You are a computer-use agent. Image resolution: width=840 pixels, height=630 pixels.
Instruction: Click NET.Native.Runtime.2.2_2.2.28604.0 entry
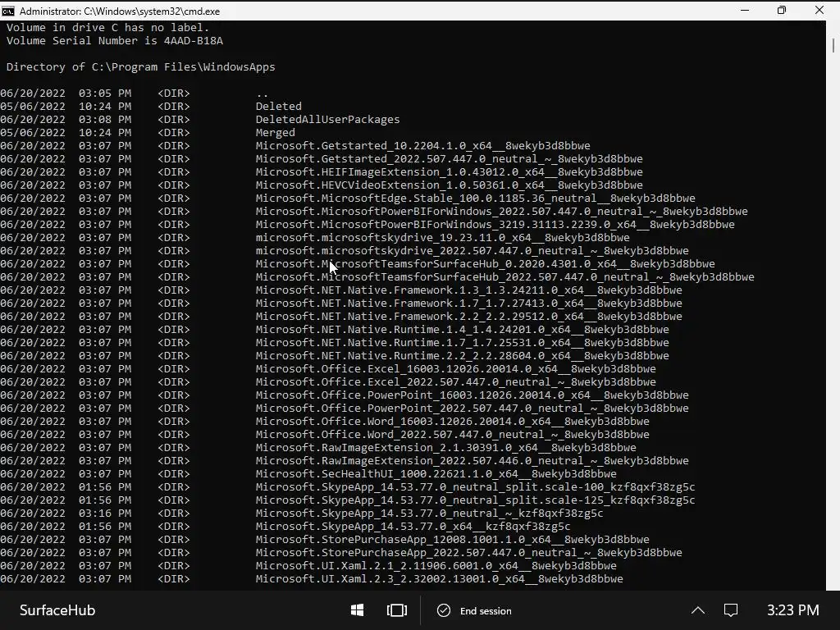[x=463, y=356]
